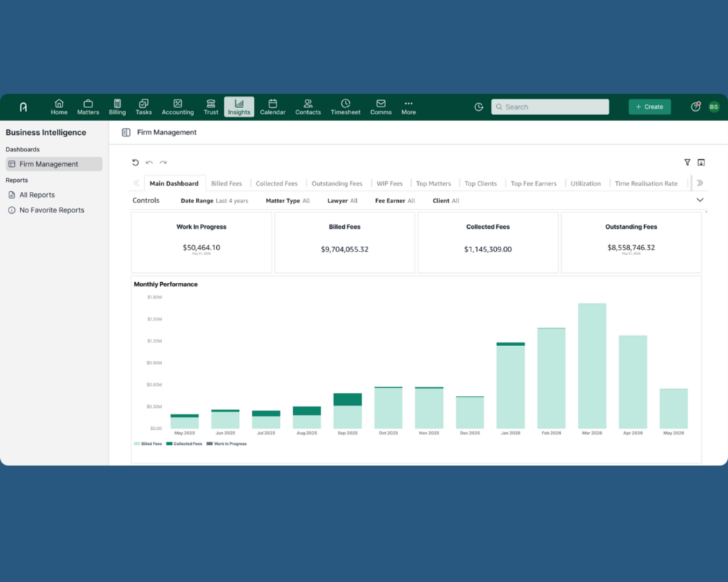Toggle Collected Fees legend series
Screen dimensions: 728x582
pos(184,443)
